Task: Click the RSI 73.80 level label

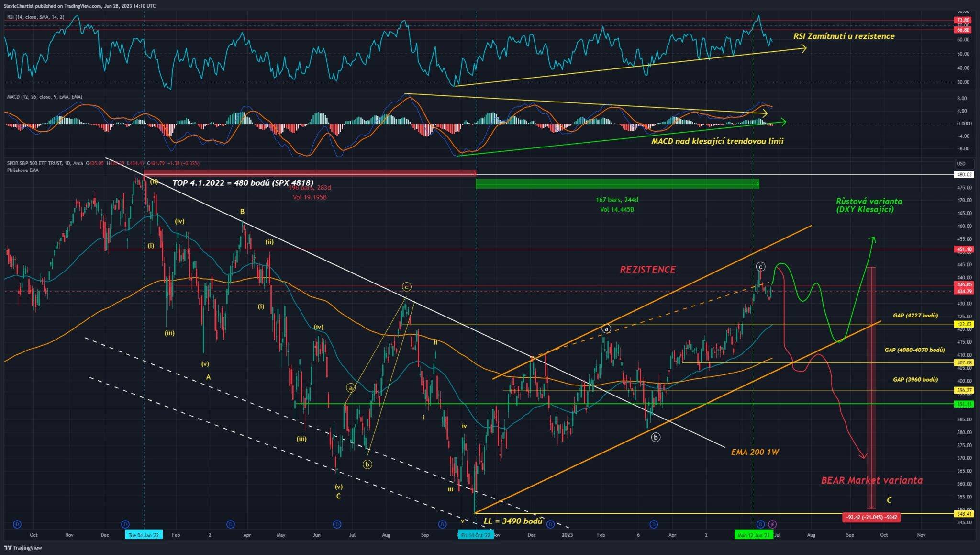Action: point(963,20)
